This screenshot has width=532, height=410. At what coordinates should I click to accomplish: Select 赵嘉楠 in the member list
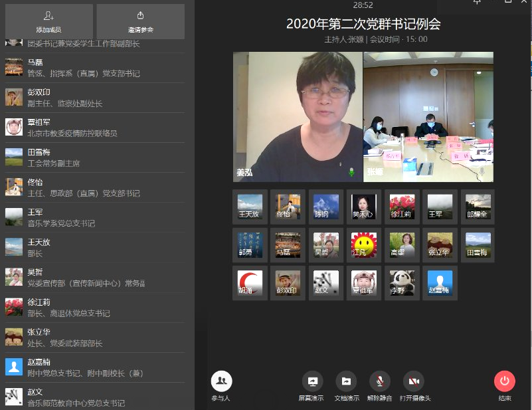[x=95, y=367]
